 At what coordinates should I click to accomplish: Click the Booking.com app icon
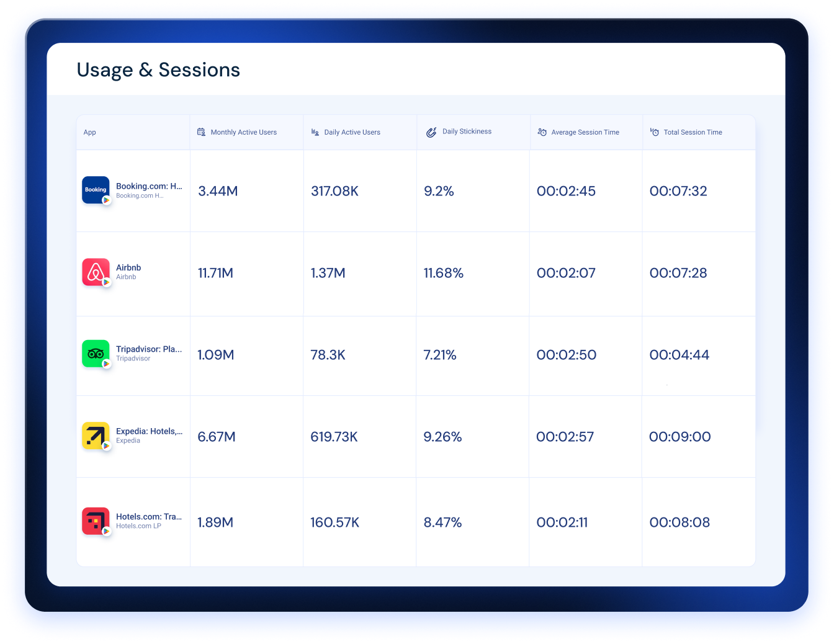pyautogui.click(x=96, y=190)
